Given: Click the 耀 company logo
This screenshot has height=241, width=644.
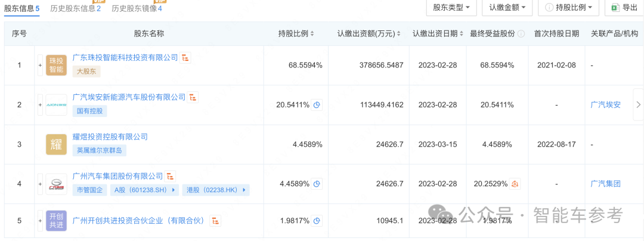Looking at the screenshot, I should pos(56,144).
